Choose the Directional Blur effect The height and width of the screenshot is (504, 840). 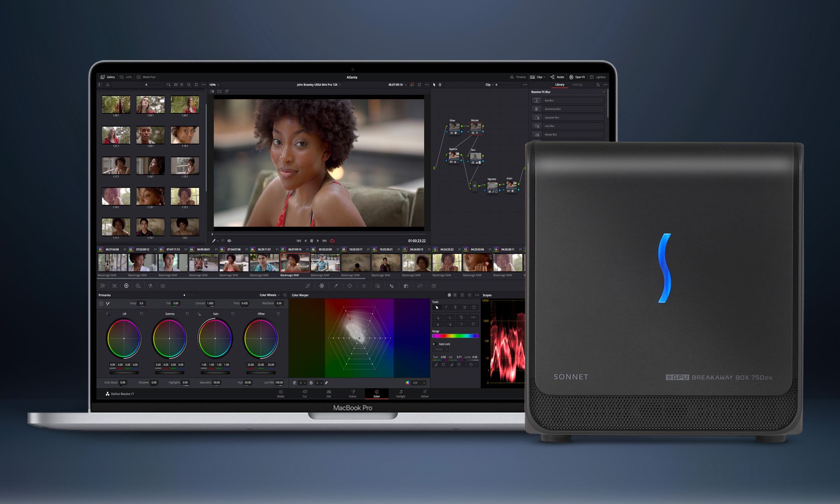(567, 109)
